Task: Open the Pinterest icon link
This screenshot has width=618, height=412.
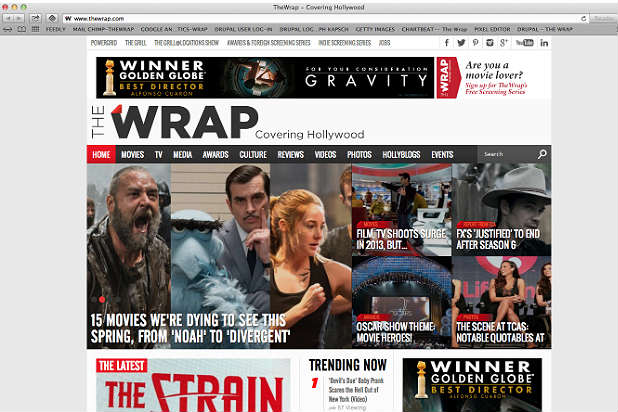Action: coord(475,43)
